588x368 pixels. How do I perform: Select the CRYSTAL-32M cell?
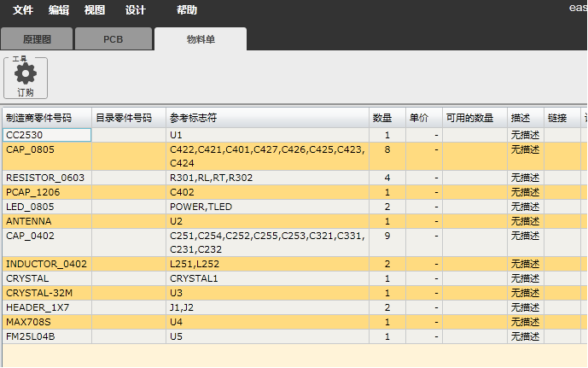(x=47, y=293)
